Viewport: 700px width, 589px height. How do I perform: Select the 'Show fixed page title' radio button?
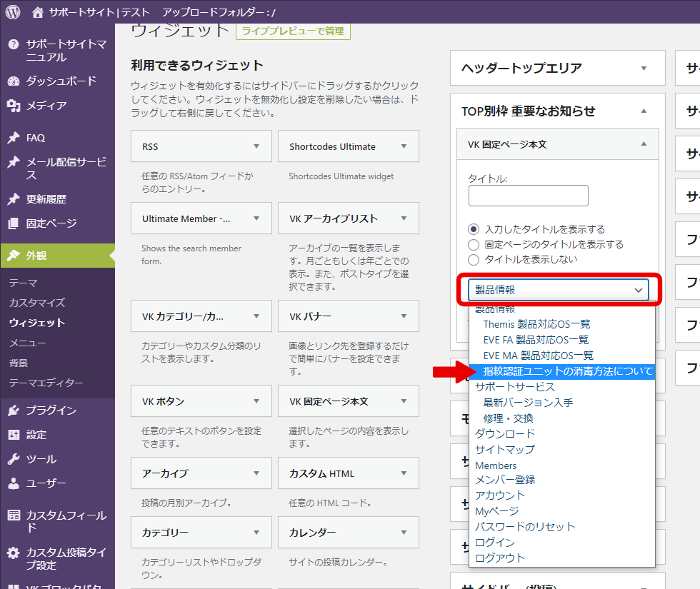[x=473, y=244]
